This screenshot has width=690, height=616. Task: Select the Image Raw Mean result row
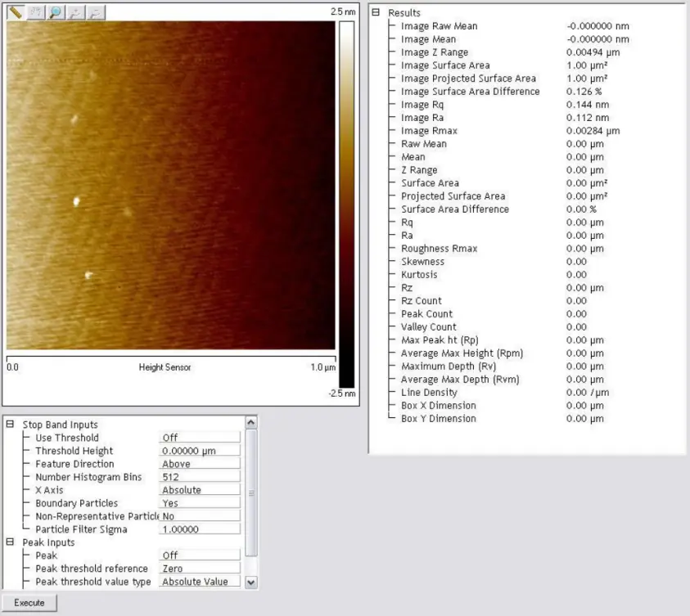[x=515, y=26]
